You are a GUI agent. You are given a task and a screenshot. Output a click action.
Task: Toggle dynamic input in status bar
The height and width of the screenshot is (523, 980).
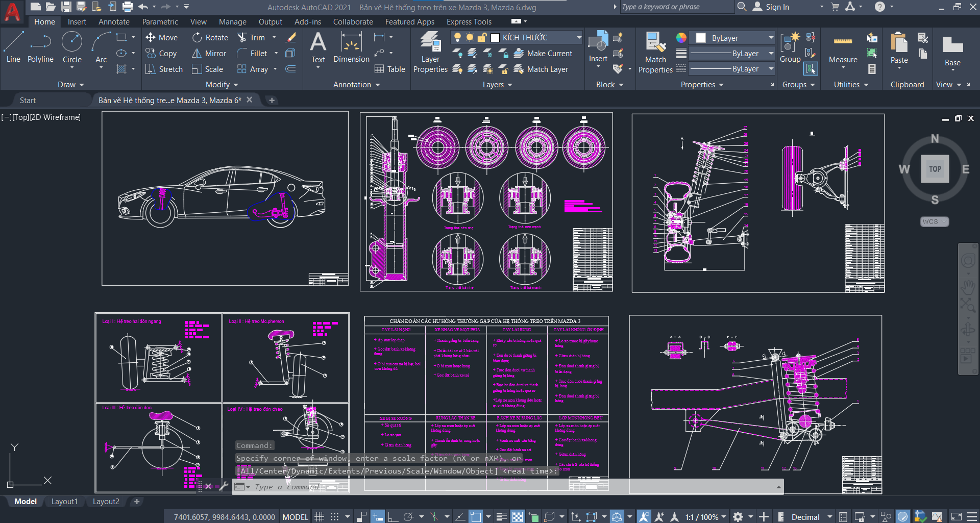click(x=377, y=517)
